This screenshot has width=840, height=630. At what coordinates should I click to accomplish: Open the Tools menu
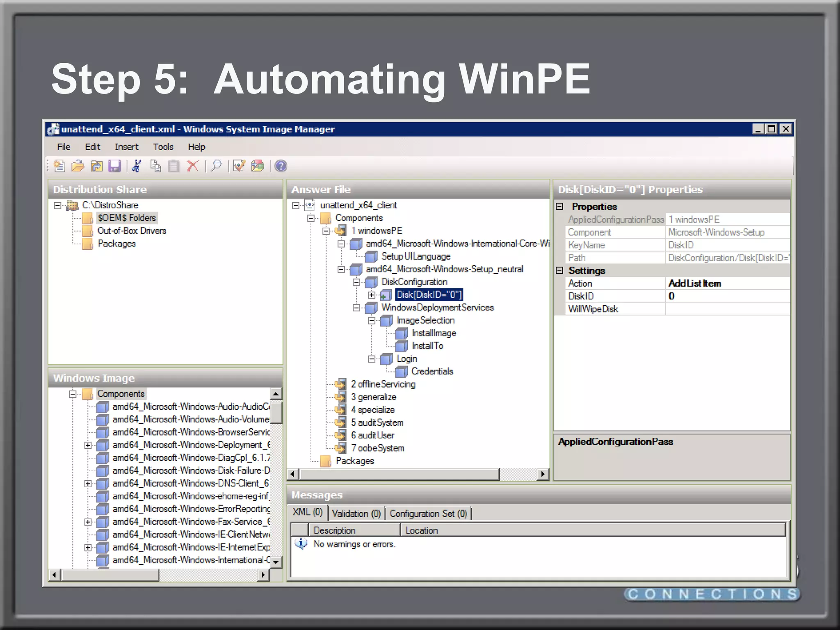(x=163, y=147)
